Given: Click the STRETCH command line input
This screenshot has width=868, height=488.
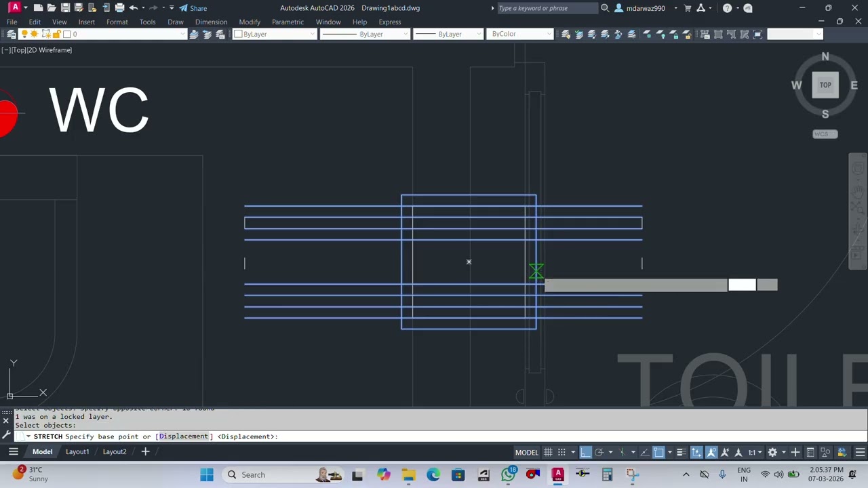Looking at the screenshot, I should 441,436.
